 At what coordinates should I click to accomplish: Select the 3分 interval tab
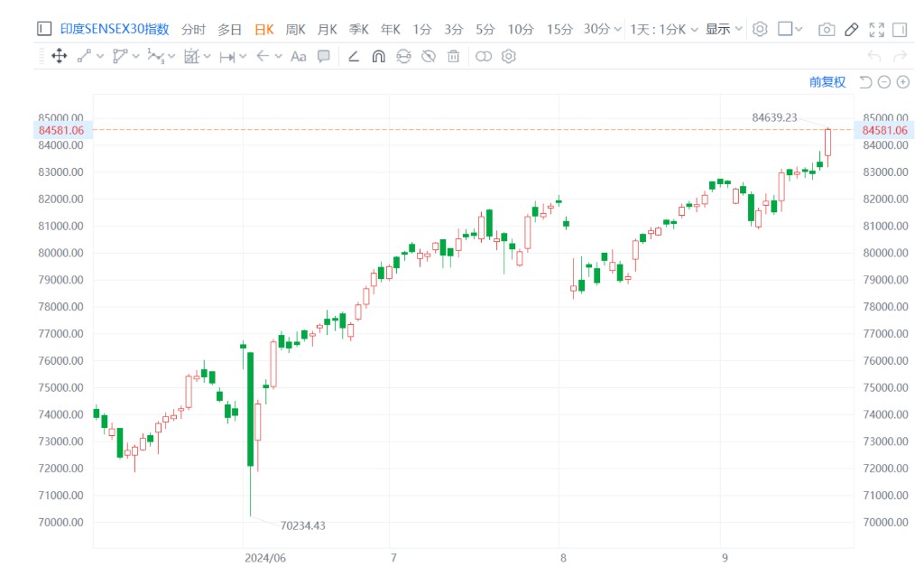click(454, 29)
